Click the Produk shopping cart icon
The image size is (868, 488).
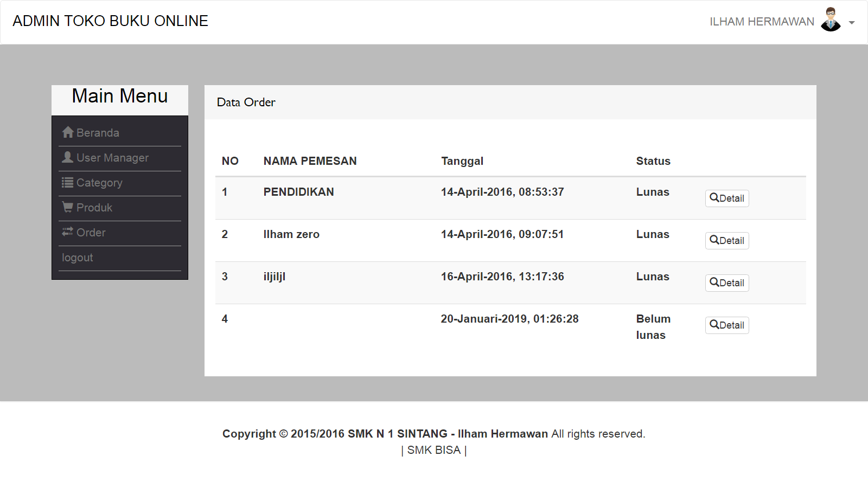click(x=68, y=207)
